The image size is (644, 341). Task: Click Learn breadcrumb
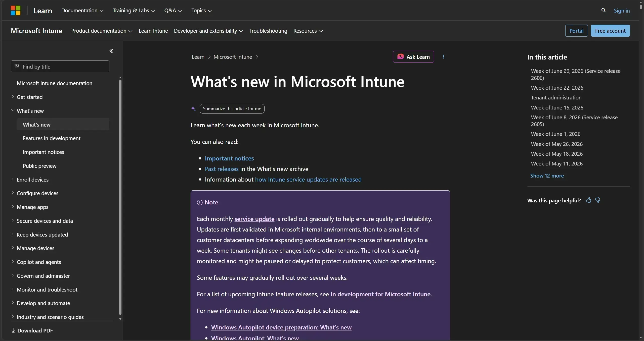coord(198,57)
